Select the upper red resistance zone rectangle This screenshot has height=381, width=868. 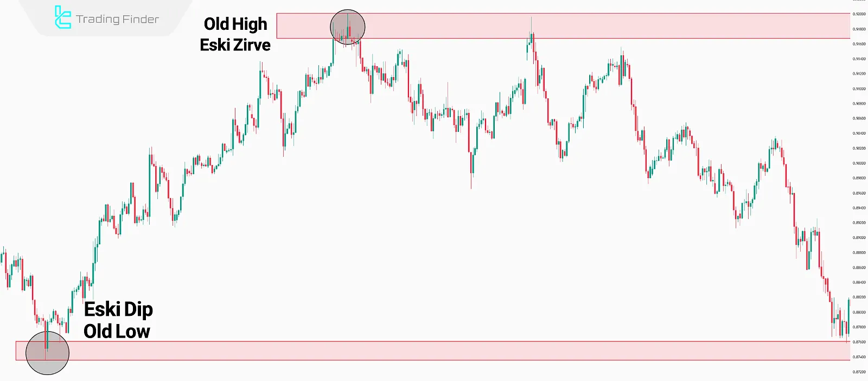click(x=597, y=26)
